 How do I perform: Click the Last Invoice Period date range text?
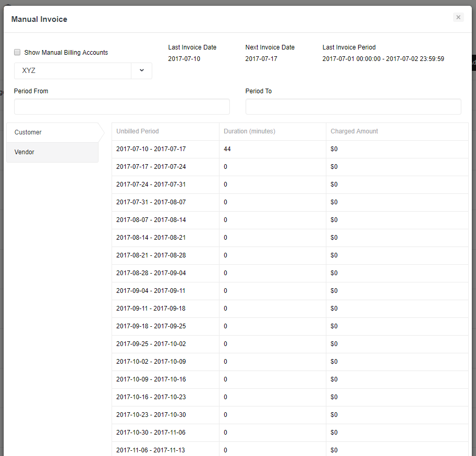[383, 59]
